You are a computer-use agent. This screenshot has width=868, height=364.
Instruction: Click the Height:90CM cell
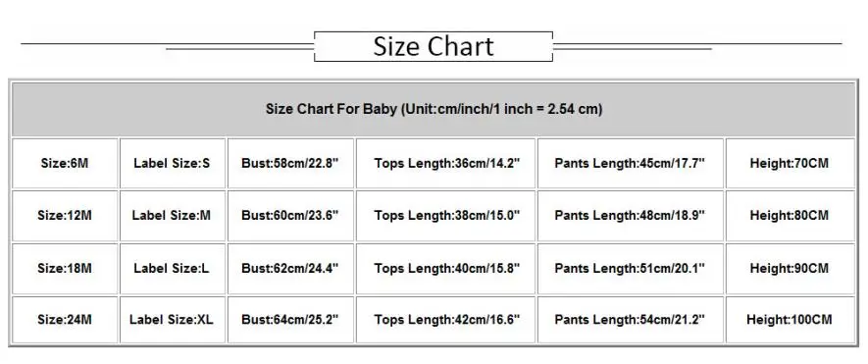pos(791,269)
